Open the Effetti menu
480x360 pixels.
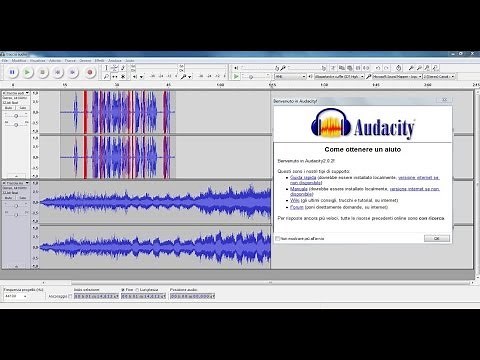[99, 61]
